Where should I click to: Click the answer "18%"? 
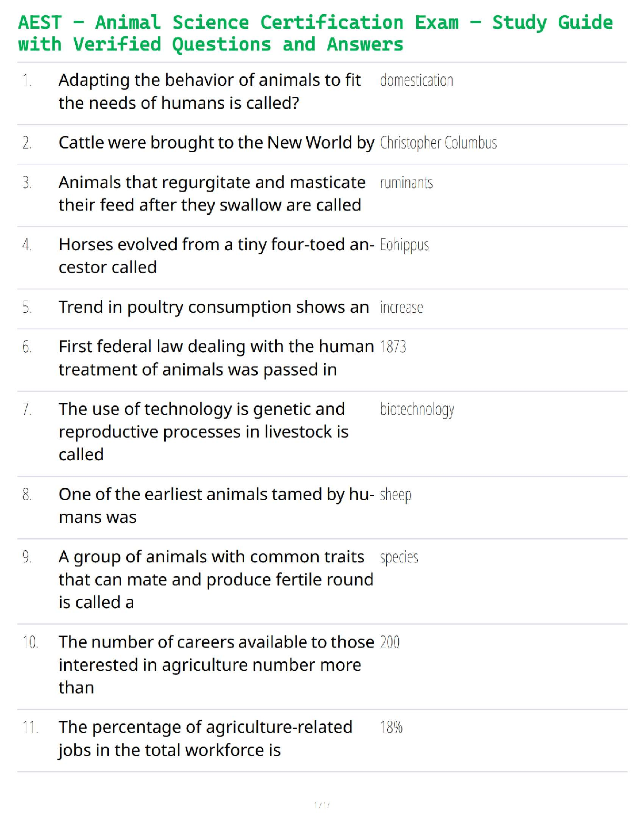(x=391, y=728)
